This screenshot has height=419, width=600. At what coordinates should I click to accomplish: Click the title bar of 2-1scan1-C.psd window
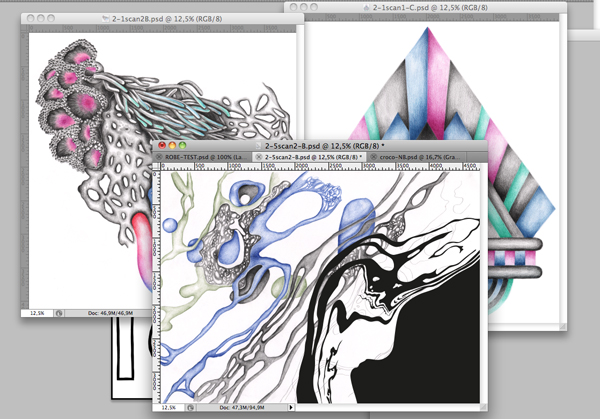click(425, 7)
